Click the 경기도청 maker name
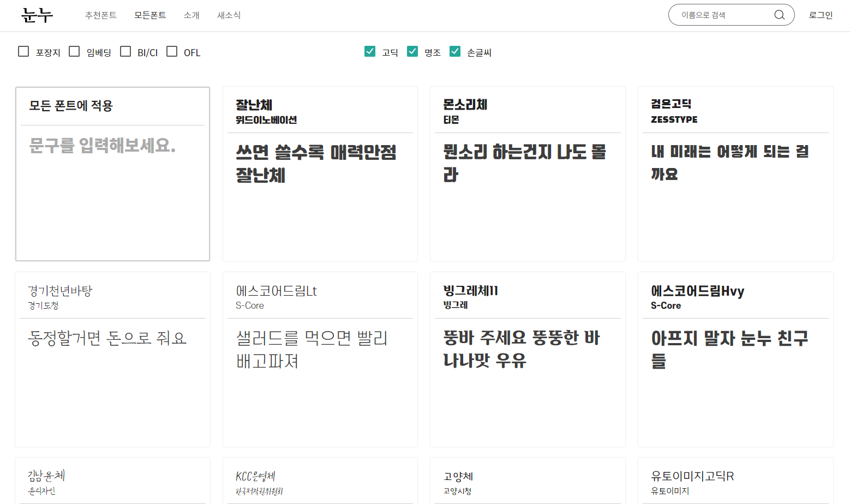Image resolution: width=850 pixels, height=504 pixels. click(x=43, y=305)
